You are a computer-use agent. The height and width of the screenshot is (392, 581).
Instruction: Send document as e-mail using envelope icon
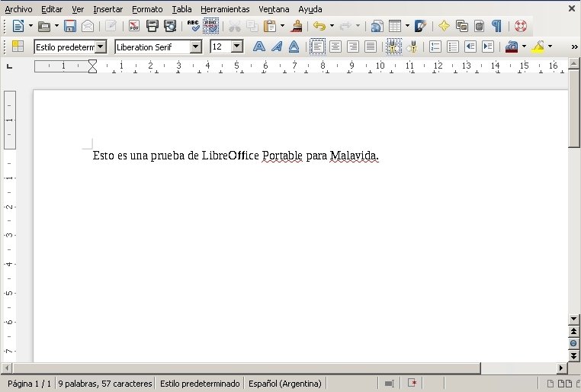click(88, 26)
